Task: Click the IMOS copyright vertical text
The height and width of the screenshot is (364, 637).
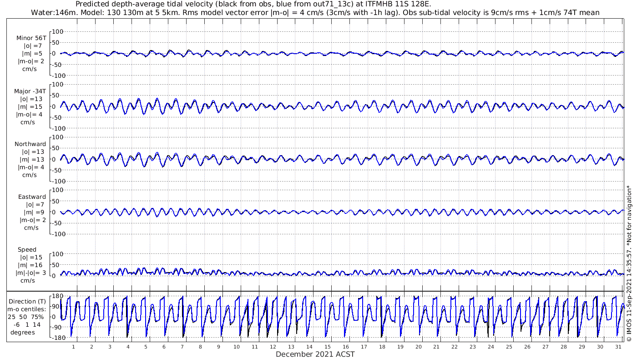Action: click(629, 263)
